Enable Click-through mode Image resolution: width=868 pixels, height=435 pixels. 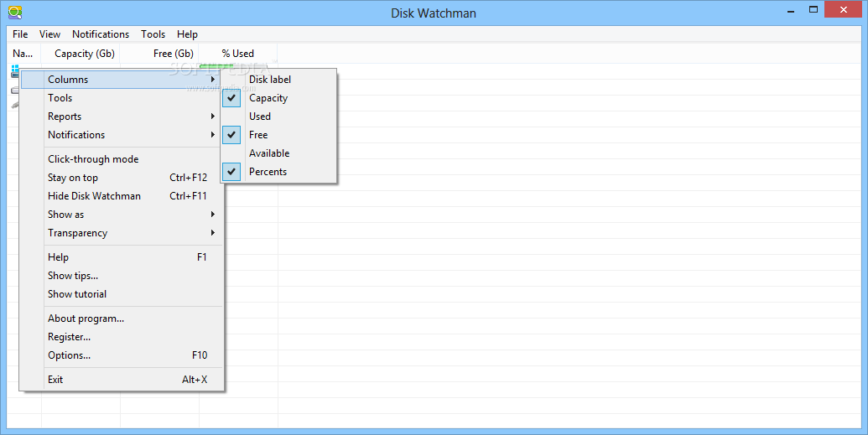tap(122, 159)
